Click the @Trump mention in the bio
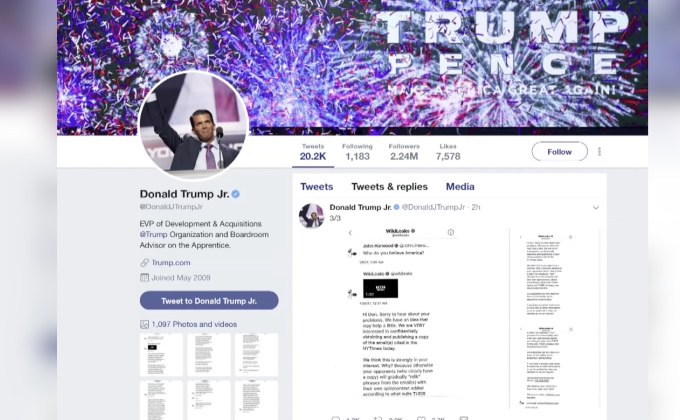The image size is (680, 420). pos(154,234)
